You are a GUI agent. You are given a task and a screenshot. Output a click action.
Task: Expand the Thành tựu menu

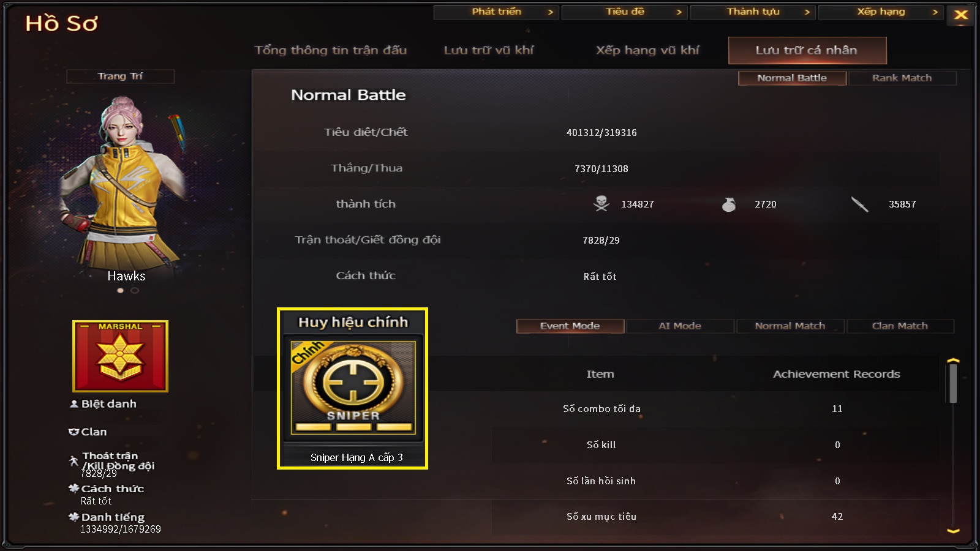[x=753, y=12]
